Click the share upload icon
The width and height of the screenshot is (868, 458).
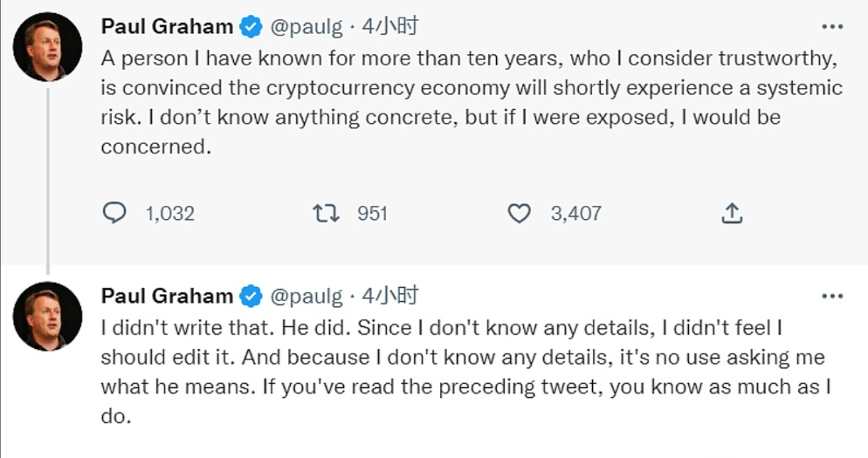[732, 212]
